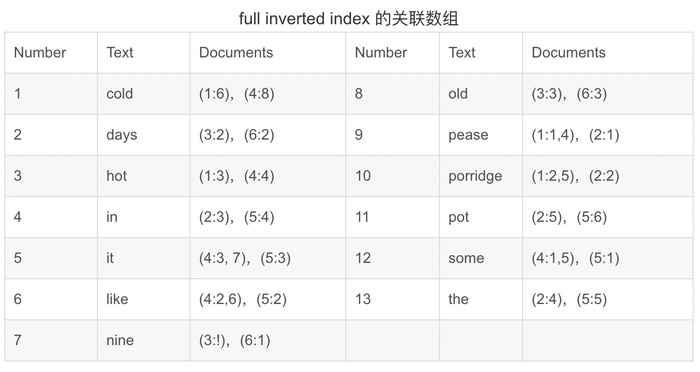Select the cell containing 'cold'
This screenshot has width=700, height=372.
[x=143, y=94]
